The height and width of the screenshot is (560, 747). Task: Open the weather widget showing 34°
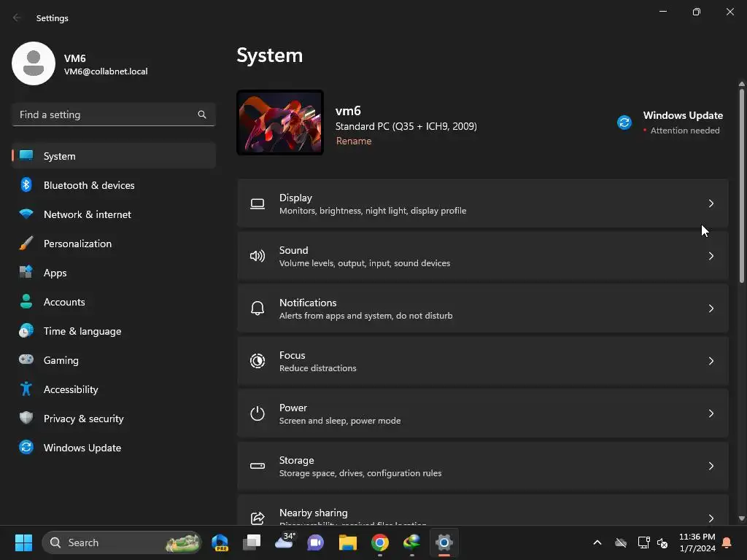[x=285, y=542]
